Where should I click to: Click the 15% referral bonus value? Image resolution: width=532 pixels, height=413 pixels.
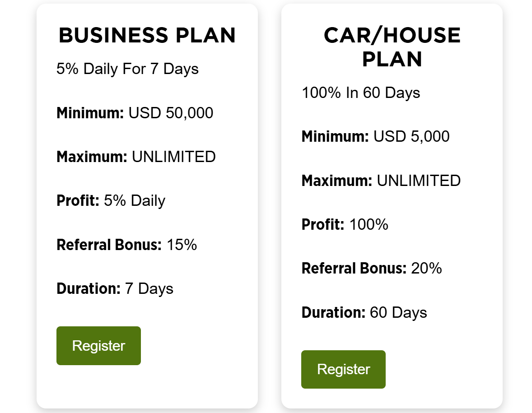point(182,245)
